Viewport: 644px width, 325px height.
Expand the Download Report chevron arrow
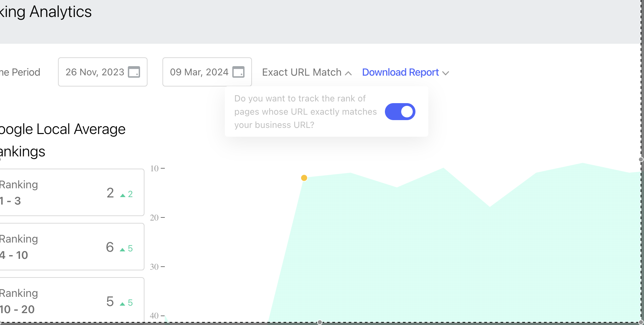pos(446,73)
